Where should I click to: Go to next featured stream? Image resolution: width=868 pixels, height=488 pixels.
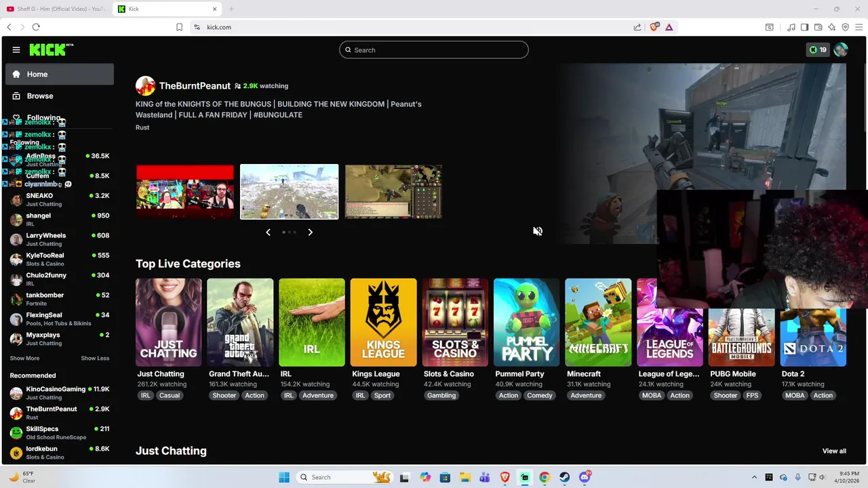[x=310, y=232]
